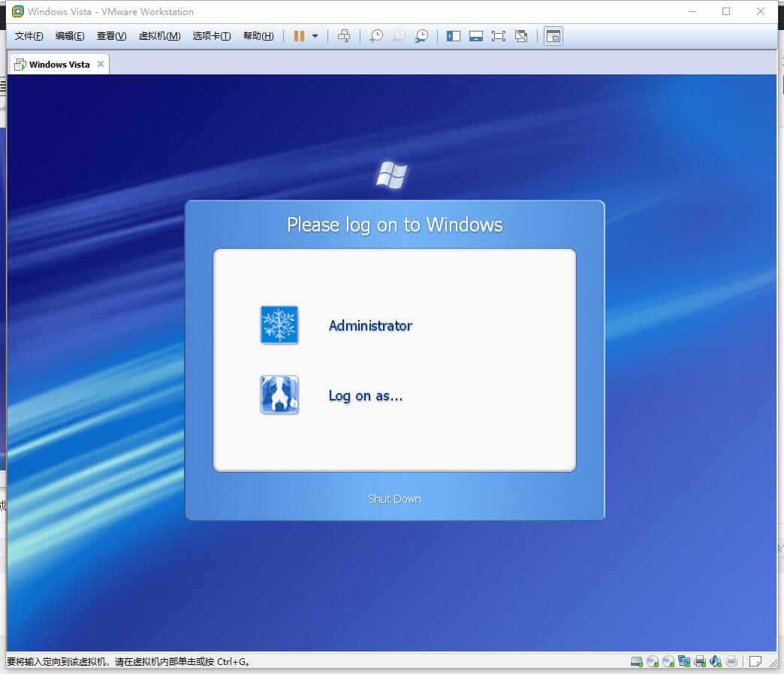Take a snapshot of the VM
The width and height of the screenshot is (784, 674).
tap(376, 36)
